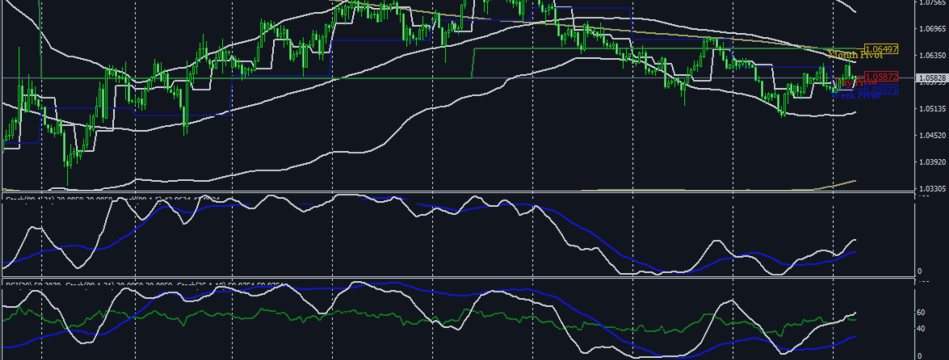Click the 0 level on the middle Stoch scale
The image size is (949, 360).
point(919,271)
